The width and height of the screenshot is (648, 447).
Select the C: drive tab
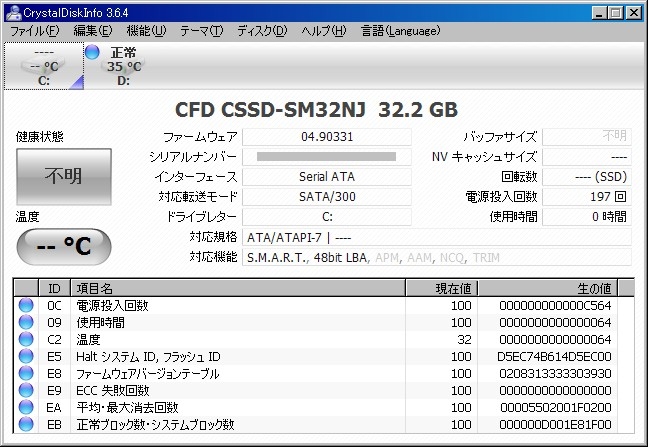pos(43,66)
